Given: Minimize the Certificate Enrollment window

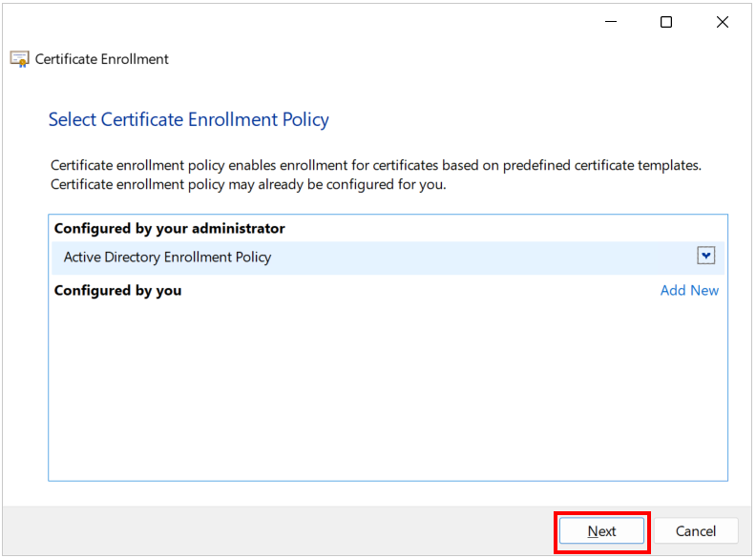Looking at the screenshot, I should [611, 22].
